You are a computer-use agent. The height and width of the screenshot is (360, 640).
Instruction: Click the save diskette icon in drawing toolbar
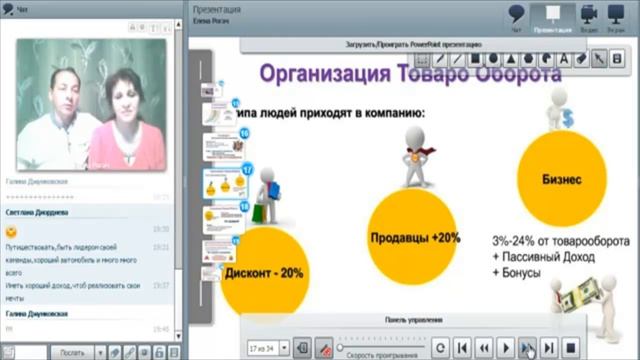pos(617,60)
